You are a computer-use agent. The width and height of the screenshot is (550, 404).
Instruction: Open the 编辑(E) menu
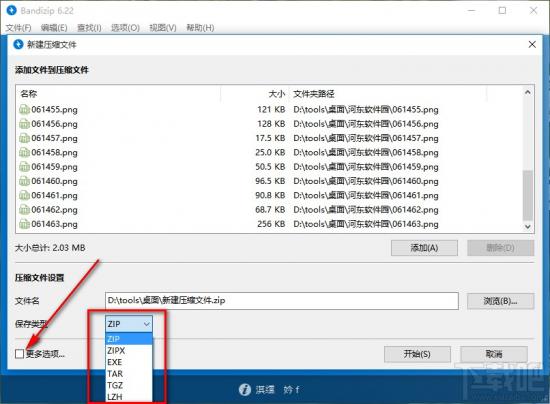click(54, 28)
